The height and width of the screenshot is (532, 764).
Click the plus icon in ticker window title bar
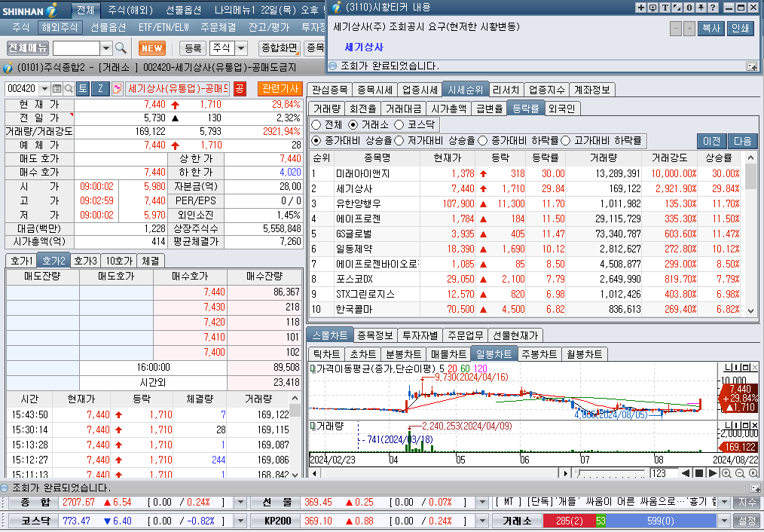click(641, 8)
